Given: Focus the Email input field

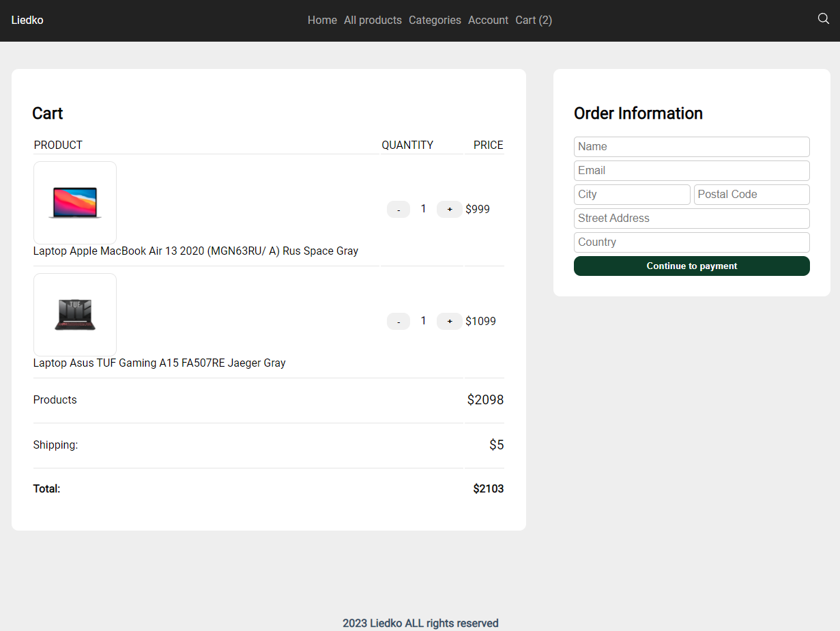Looking at the screenshot, I should [692, 171].
